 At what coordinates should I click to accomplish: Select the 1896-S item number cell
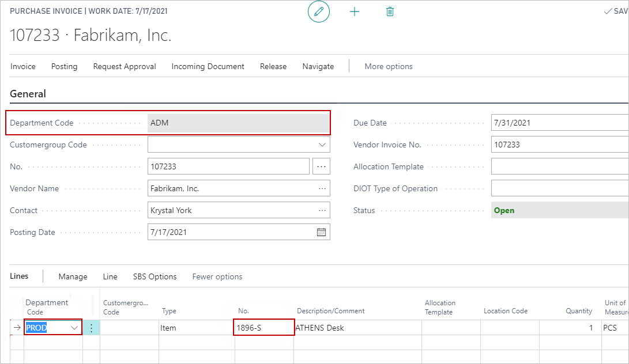264,328
